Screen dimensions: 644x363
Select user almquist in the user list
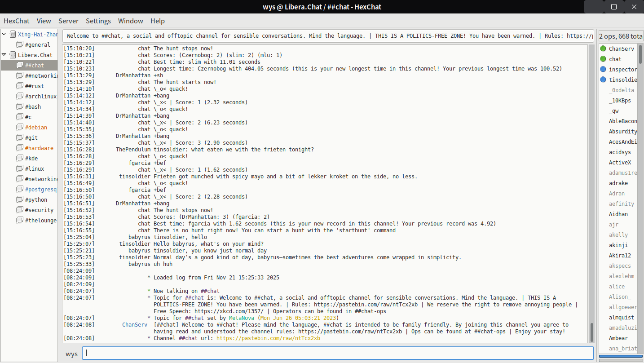(621, 318)
